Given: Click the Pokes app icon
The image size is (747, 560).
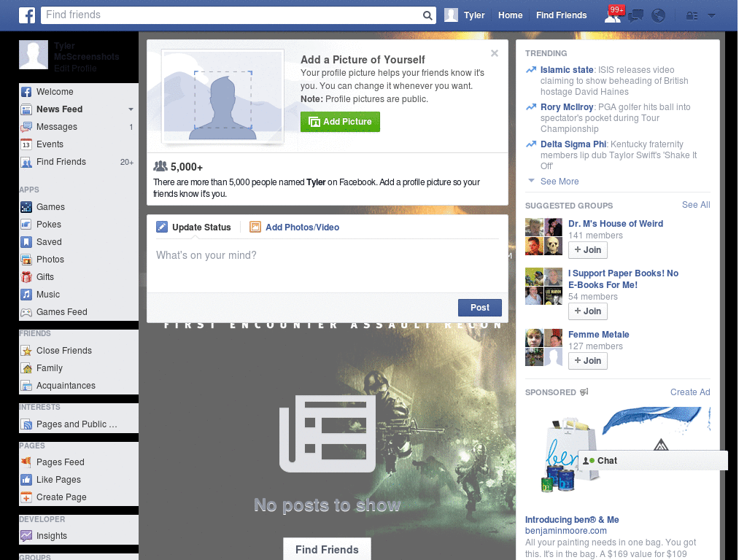Looking at the screenshot, I should pyautogui.click(x=26, y=225).
